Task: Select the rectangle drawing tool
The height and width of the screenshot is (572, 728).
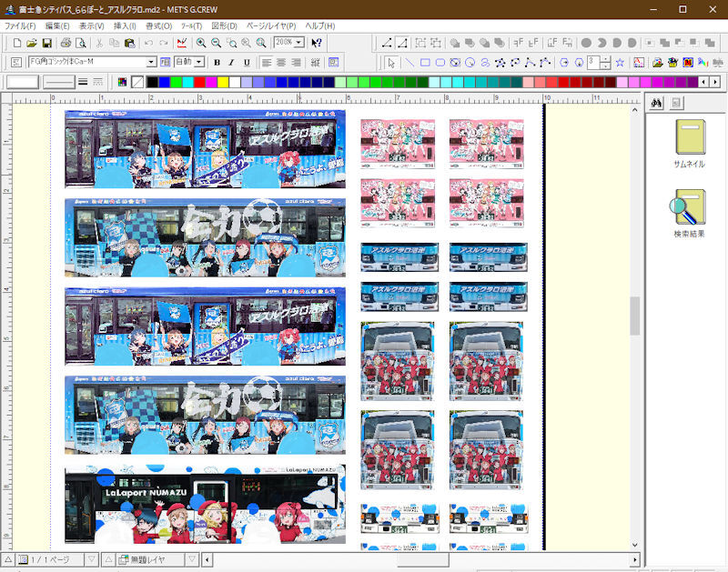Action: pos(424,63)
